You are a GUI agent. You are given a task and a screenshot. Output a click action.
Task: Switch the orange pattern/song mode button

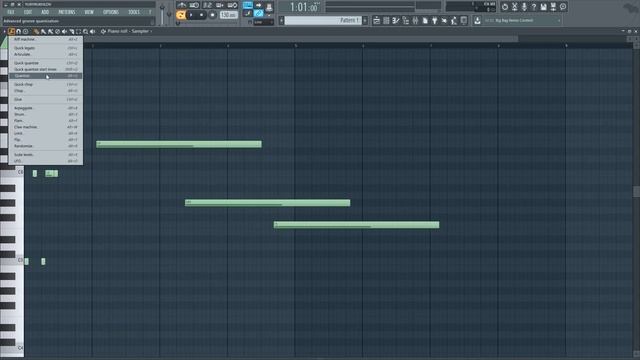point(181,15)
